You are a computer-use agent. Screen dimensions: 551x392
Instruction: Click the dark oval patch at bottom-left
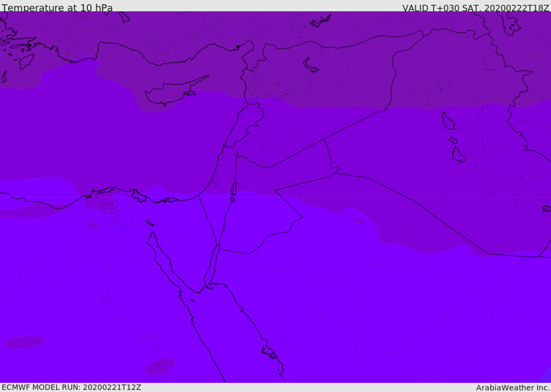point(24,342)
